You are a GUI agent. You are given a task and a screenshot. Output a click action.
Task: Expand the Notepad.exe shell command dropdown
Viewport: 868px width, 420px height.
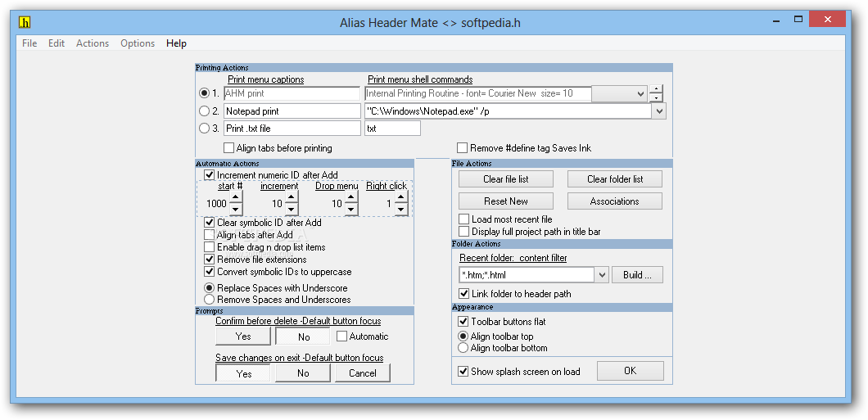[x=659, y=111]
